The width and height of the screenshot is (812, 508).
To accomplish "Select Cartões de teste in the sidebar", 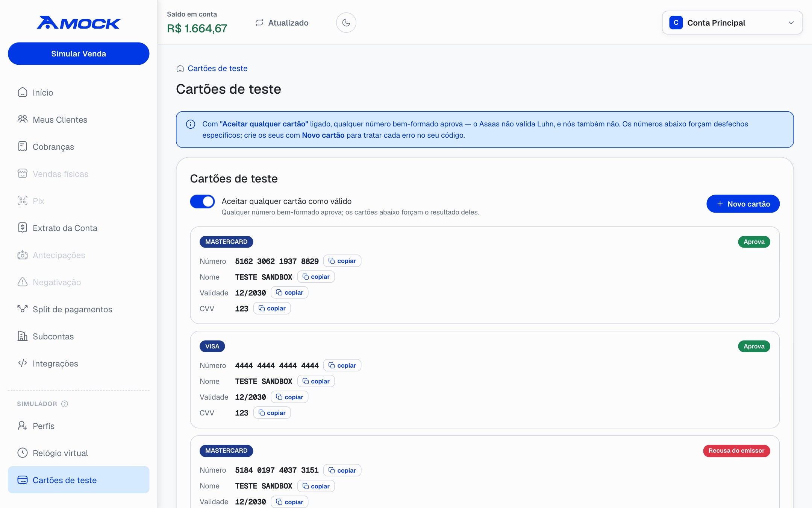I will pyautogui.click(x=79, y=480).
